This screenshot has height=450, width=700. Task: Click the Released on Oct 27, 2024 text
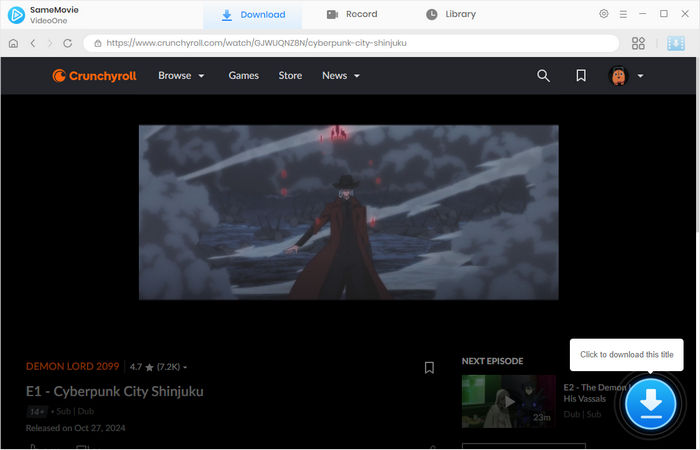tap(75, 428)
